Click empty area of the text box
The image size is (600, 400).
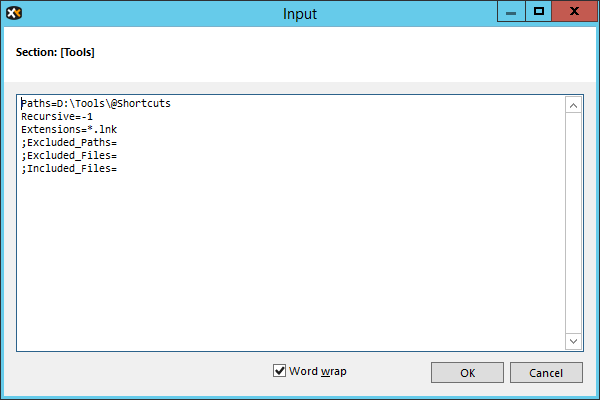[x=290, y=260]
